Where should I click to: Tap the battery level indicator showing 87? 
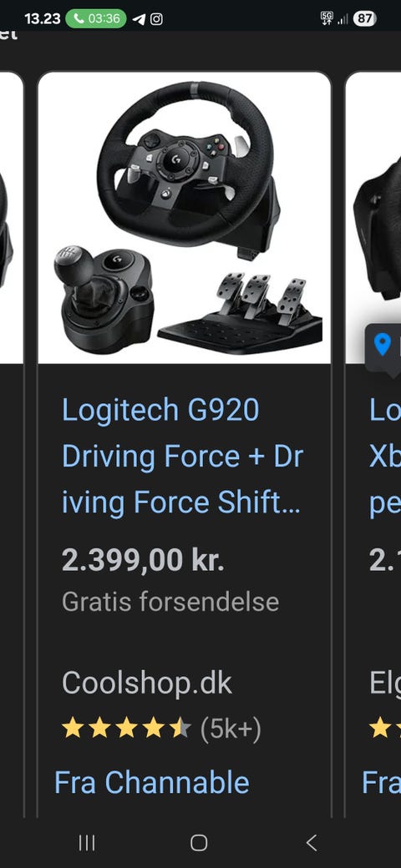click(x=364, y=19)
